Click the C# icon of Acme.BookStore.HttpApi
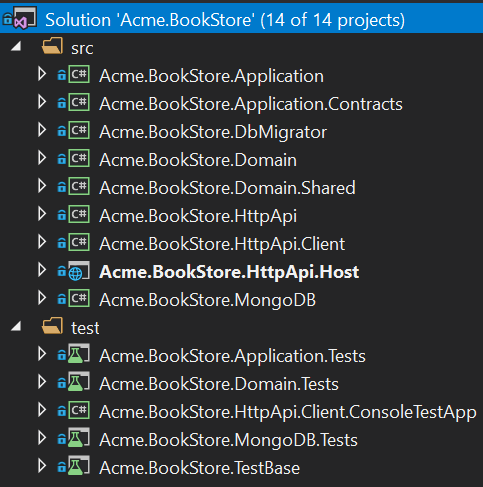 coord(79,214)
